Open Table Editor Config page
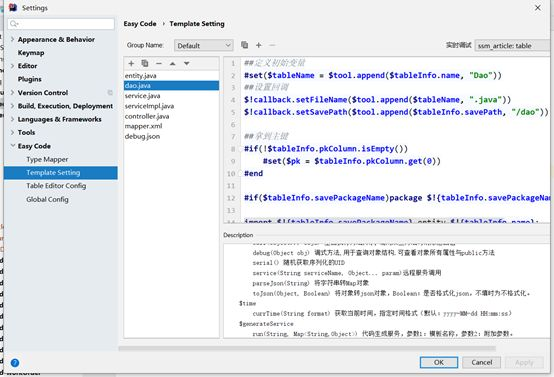The width and height of the screenshot is (554, 377). point(56,186)
